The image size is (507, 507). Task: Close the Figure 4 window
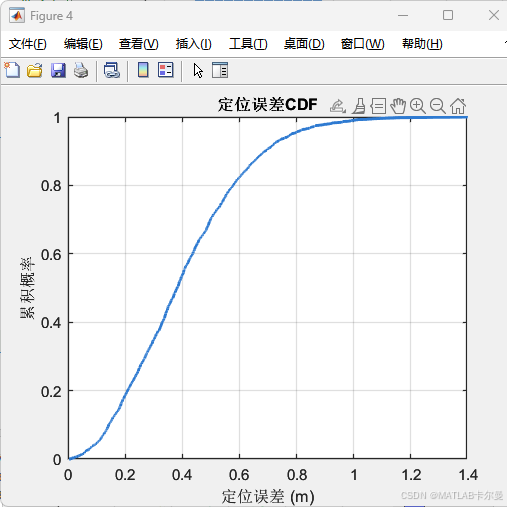click(x=494, y=15)
